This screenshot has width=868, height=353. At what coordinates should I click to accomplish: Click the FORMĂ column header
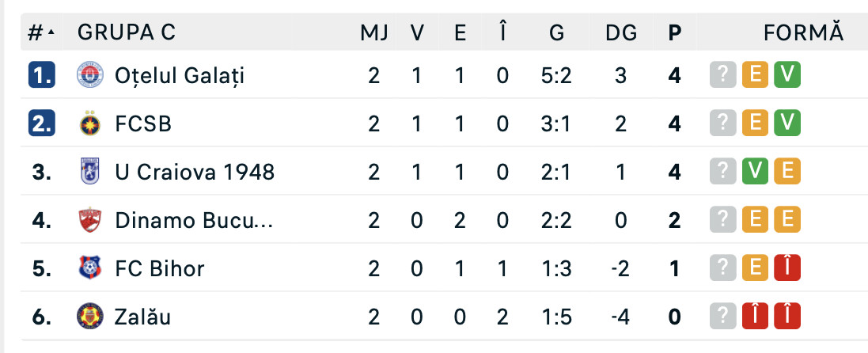[803, 32]
